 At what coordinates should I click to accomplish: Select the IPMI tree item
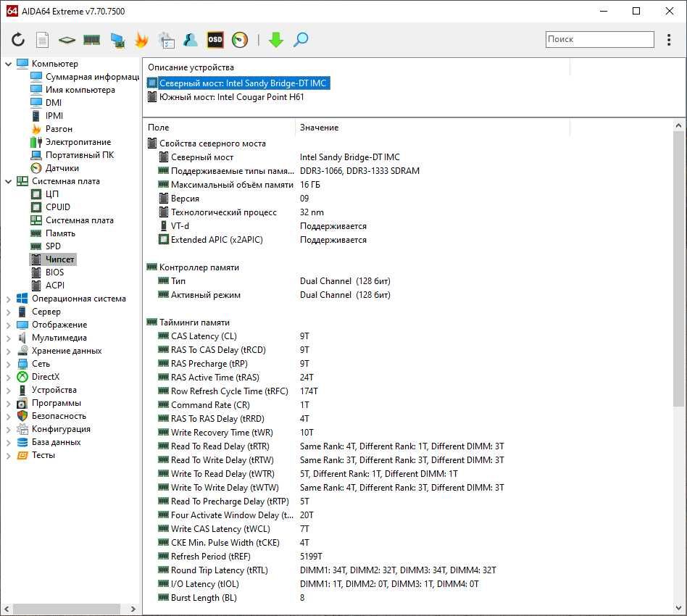(x=47, y=116)
